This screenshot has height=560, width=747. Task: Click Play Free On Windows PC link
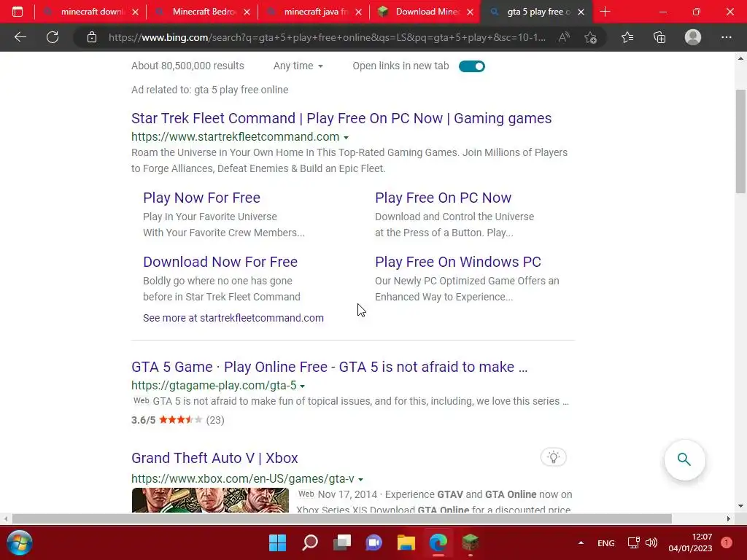(458, 262)
